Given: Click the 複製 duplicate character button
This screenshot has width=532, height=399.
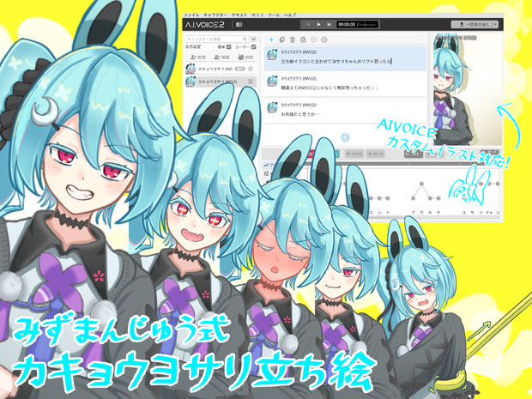Looking at the screenshot, I should coord(221,57).
